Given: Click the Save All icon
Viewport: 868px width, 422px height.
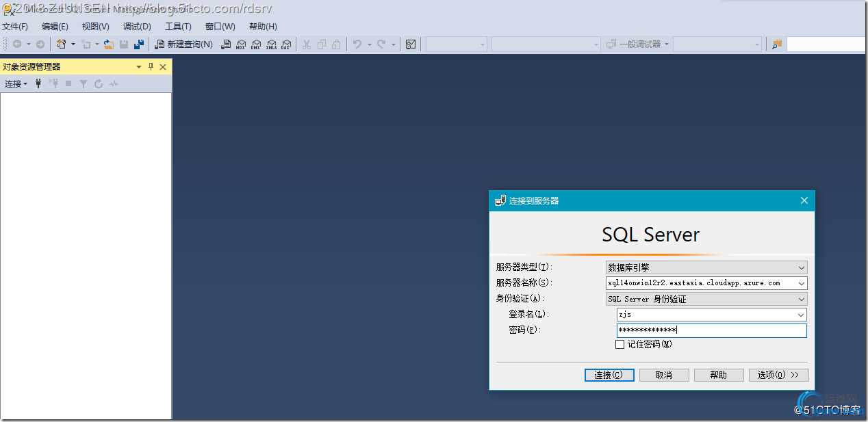Looking at the screenshot, I should tap(139, 44).
